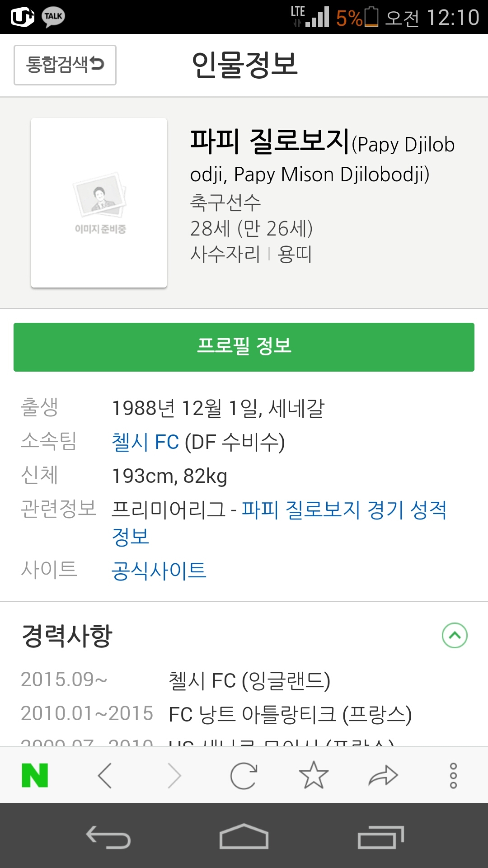
Task: Reload the page with the refresh icon
Action: (244, 775)
